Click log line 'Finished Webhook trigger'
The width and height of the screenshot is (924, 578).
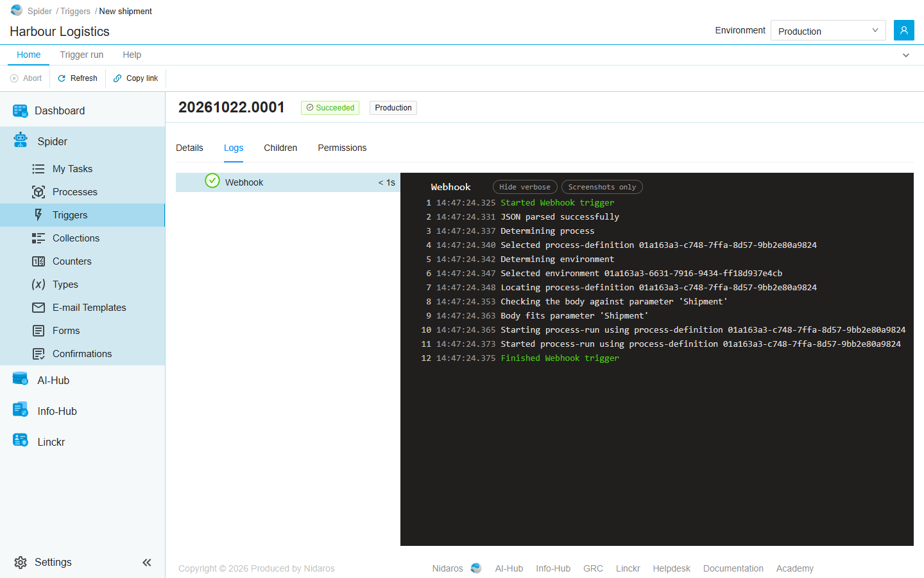560,358
